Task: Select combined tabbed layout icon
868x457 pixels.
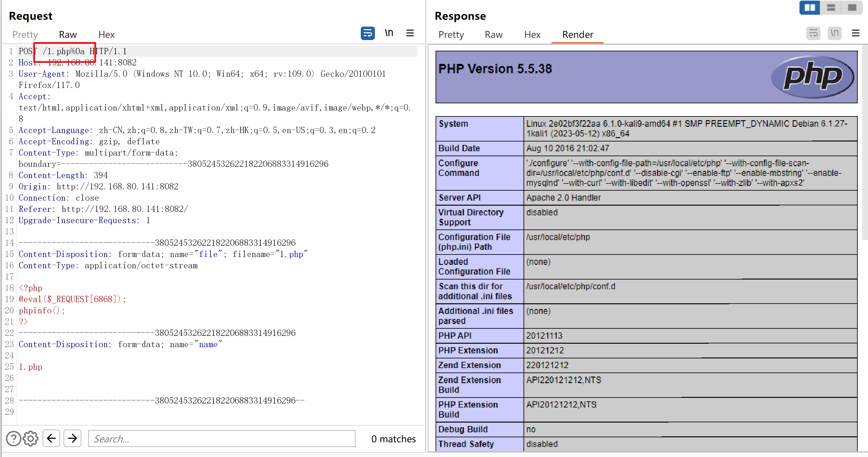Action: coord(852,8)
